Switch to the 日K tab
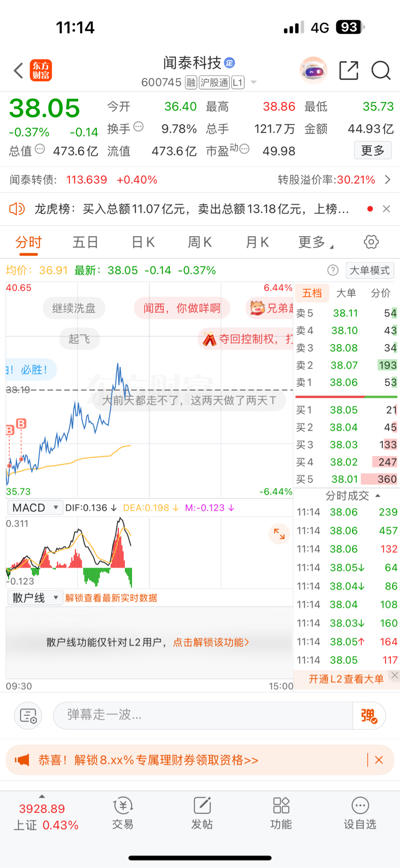Image resolution: width=400 pixels, height=868 pixels. (143, 242)
